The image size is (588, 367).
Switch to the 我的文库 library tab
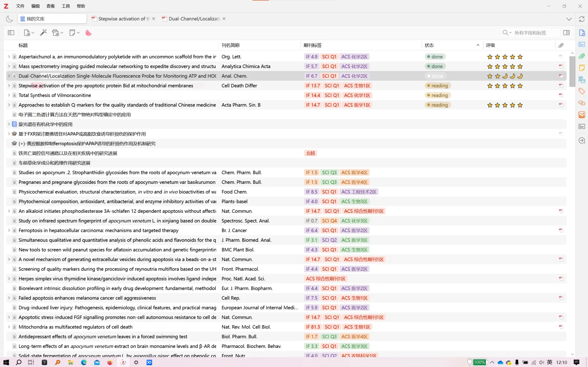[52, 19]
